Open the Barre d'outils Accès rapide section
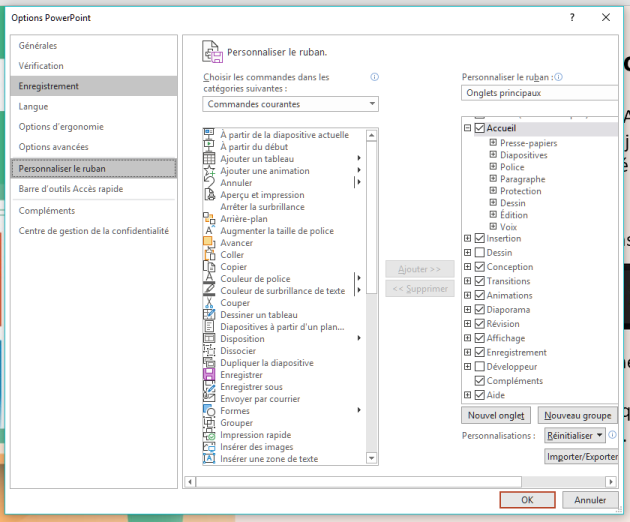 coord(69,189)
